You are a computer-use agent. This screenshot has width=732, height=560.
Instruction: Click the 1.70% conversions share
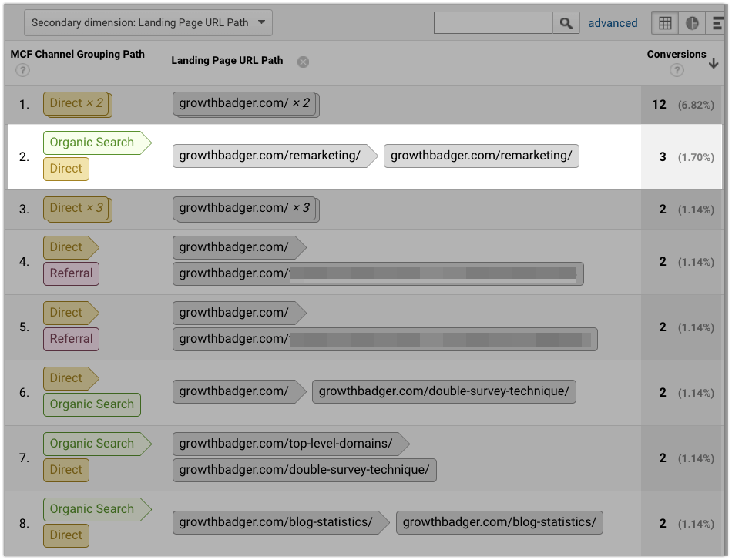[696, 157]
